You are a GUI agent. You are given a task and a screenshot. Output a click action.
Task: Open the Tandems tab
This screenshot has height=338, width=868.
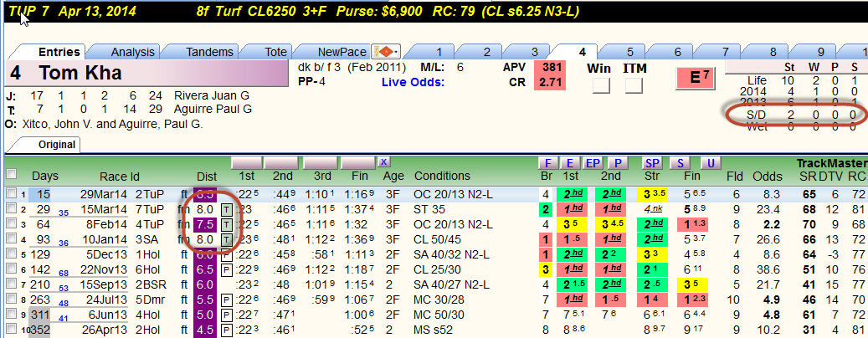pos(209,52)
